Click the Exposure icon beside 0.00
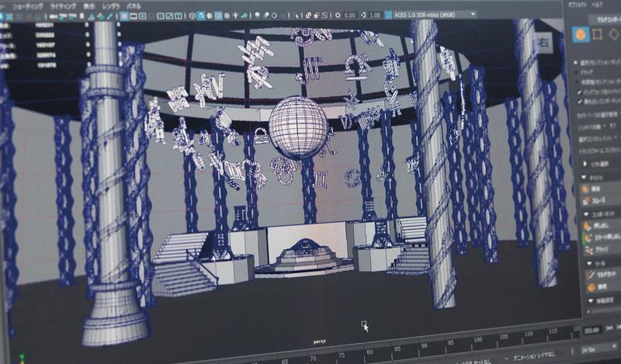Viewport: 621px width, 364px height. (336, 14)
